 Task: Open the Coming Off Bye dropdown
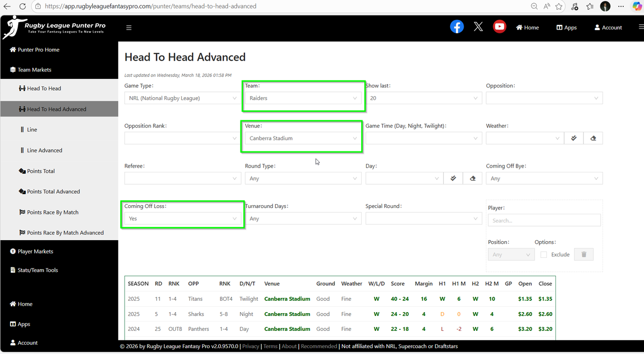click(544, 178)
